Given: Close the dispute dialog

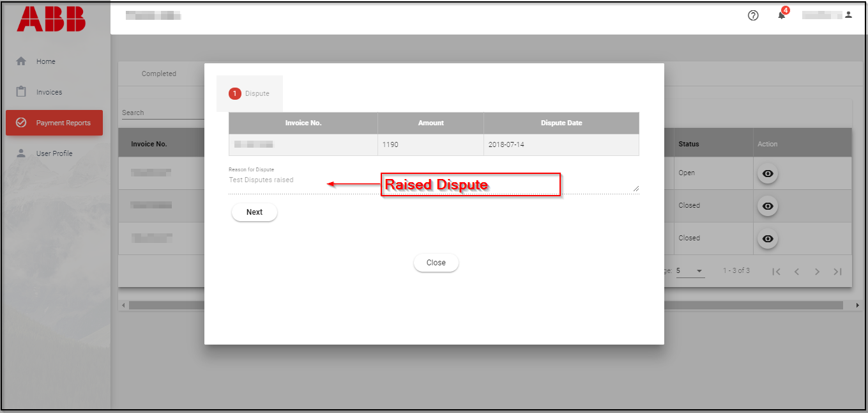Looking at the screenshot, I should pos(436,263).
